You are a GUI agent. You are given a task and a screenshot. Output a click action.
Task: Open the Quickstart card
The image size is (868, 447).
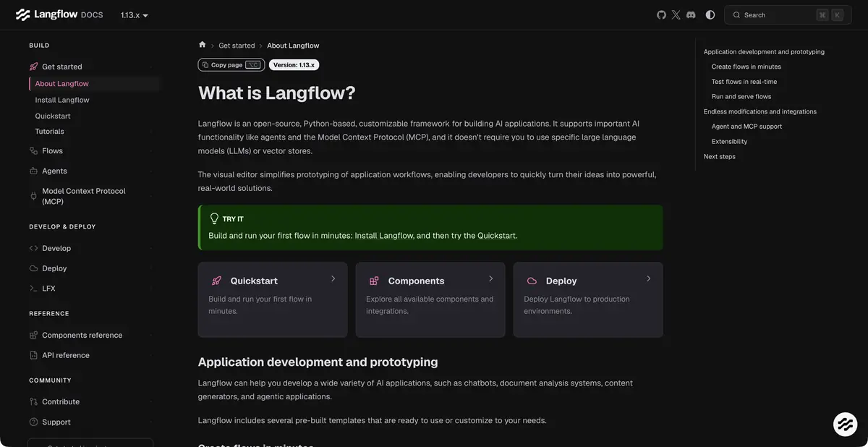(x=273, y=300)
